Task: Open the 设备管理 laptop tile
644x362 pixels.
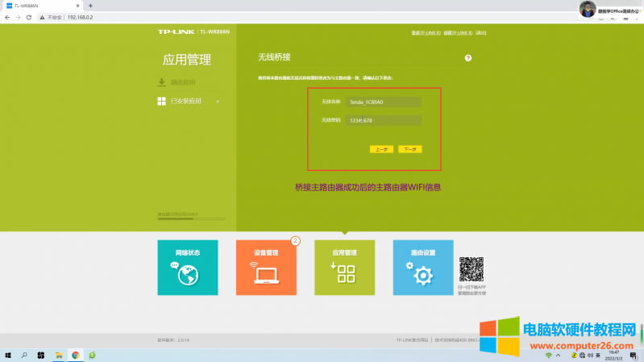Action: (265, 268)
